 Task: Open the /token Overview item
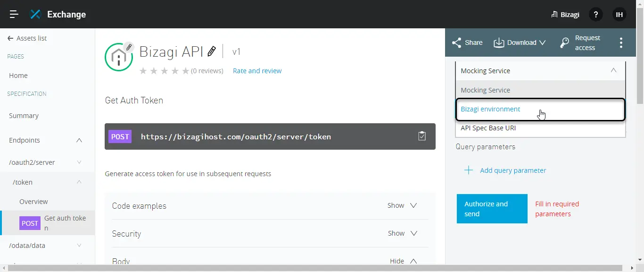(x=33, y=202)
